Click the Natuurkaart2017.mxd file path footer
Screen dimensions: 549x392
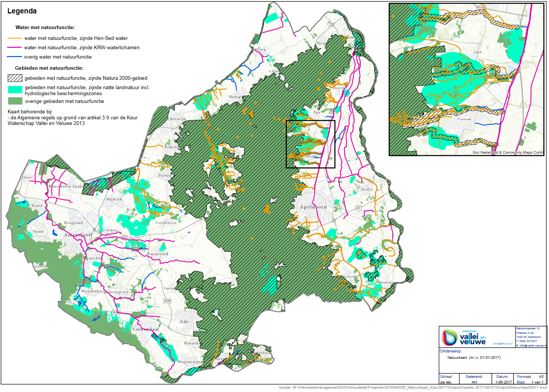tap(413, 388)
